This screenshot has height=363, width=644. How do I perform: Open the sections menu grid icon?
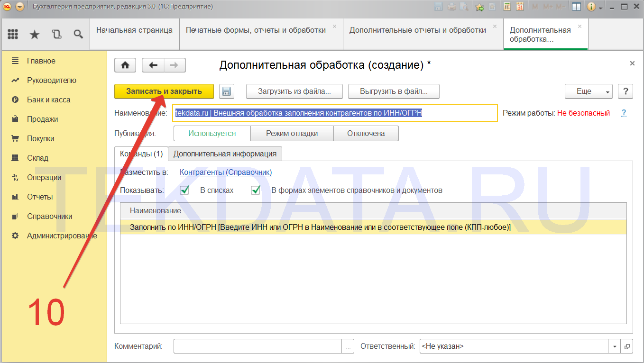point(13,34)
